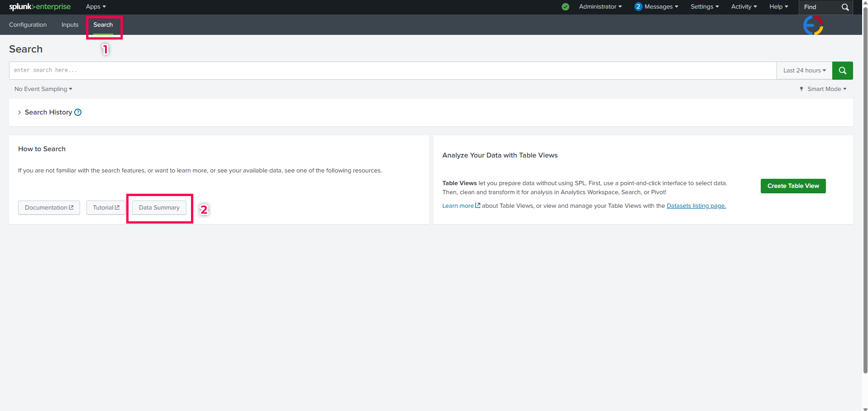Open the Smart Mode selector

tap(822, 89)
